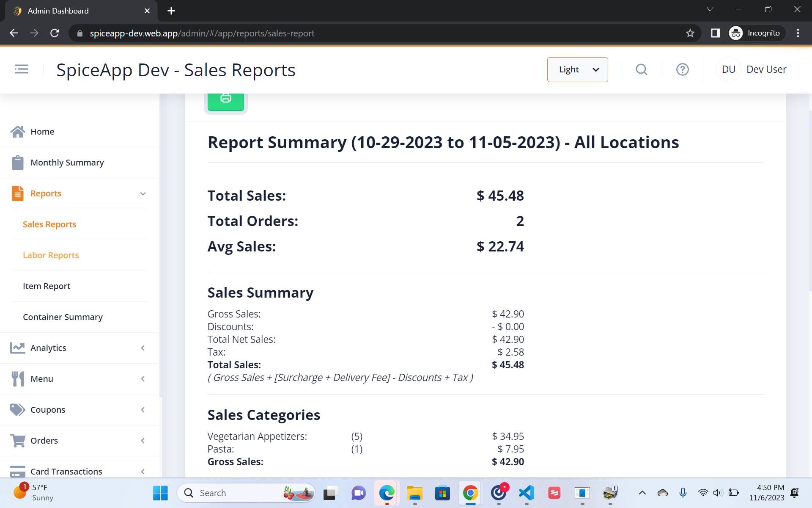Click the Home house icon in sidebar
This screenshot has width=812, height=508.
pyautogui.click(x=18, y=132)
